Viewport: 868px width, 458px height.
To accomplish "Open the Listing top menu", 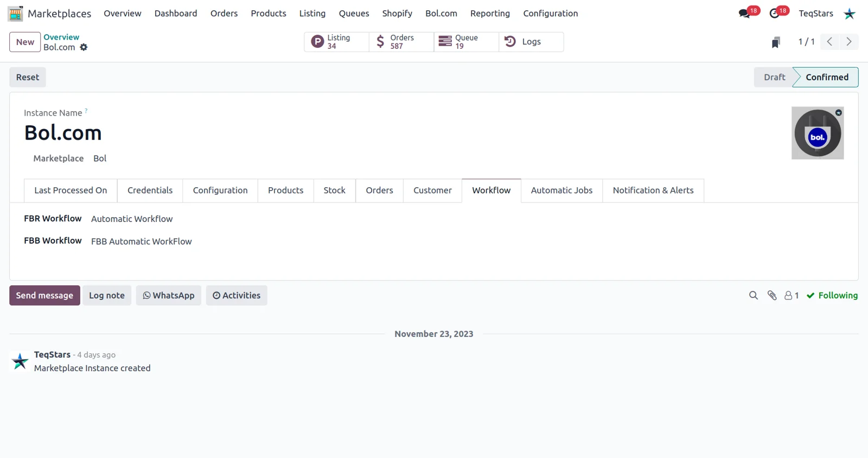I will [x=312, y=14].
